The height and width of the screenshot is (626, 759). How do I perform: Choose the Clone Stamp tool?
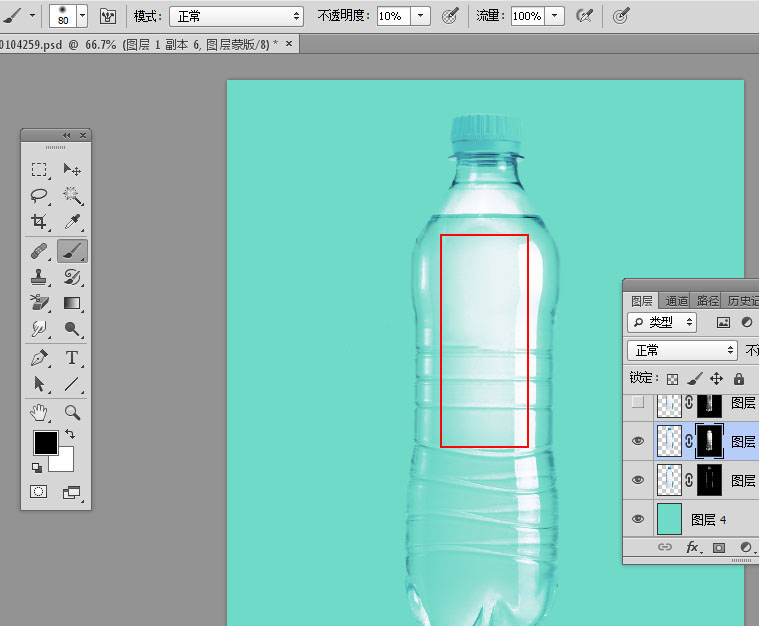pyautogui.click(x=39, y=277)
